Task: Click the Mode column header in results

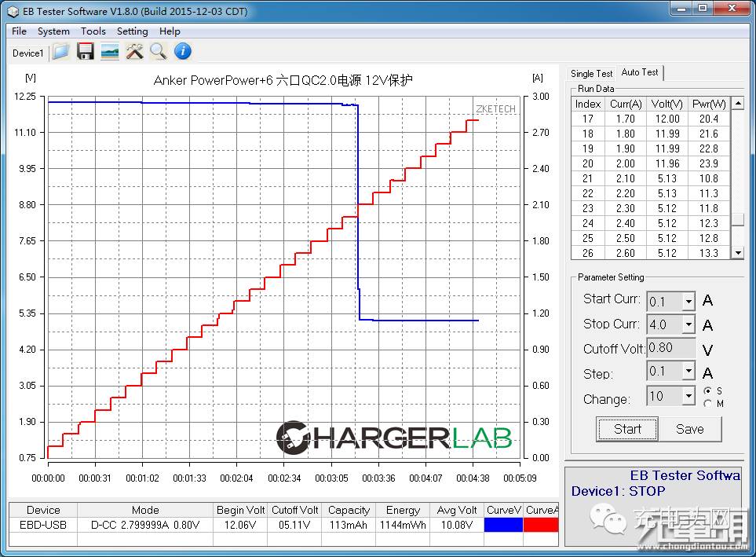Action: click(x=145, y=510)
